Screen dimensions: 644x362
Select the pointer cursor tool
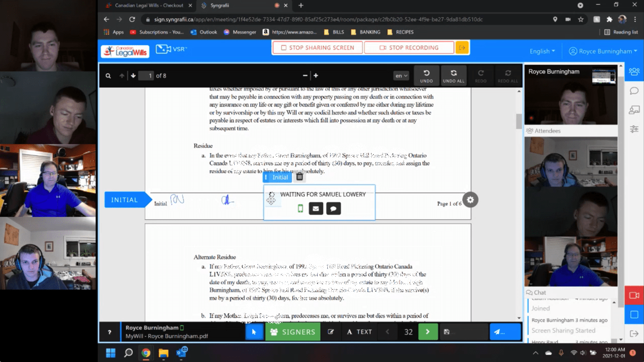point(254,332)
